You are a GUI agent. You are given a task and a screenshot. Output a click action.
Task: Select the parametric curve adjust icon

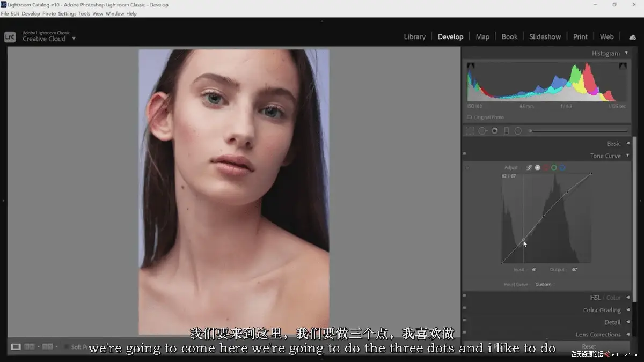tap(529, 168)
